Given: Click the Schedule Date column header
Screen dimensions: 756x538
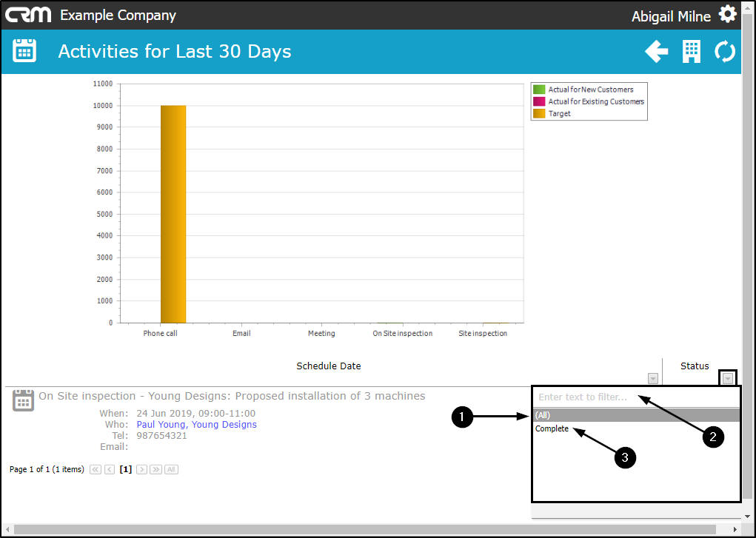Looking at the screenshot, I should 328,366.
